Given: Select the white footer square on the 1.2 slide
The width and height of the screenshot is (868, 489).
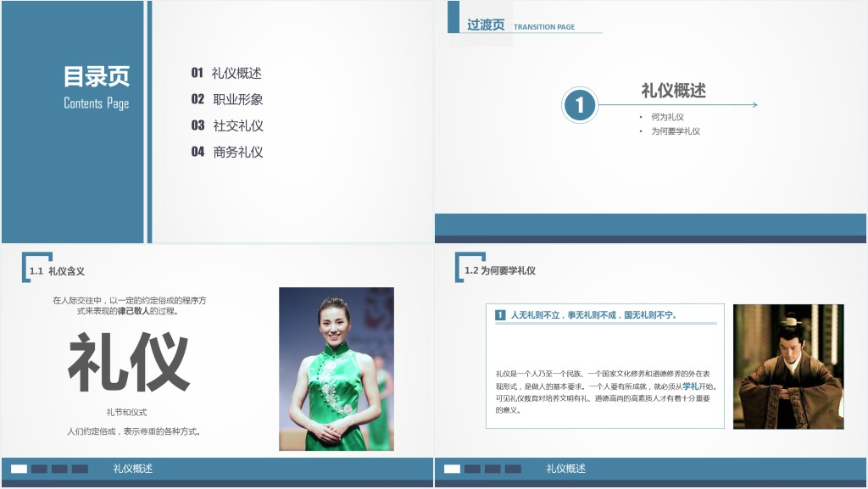Looking at the screenshot, I should 452,469.
